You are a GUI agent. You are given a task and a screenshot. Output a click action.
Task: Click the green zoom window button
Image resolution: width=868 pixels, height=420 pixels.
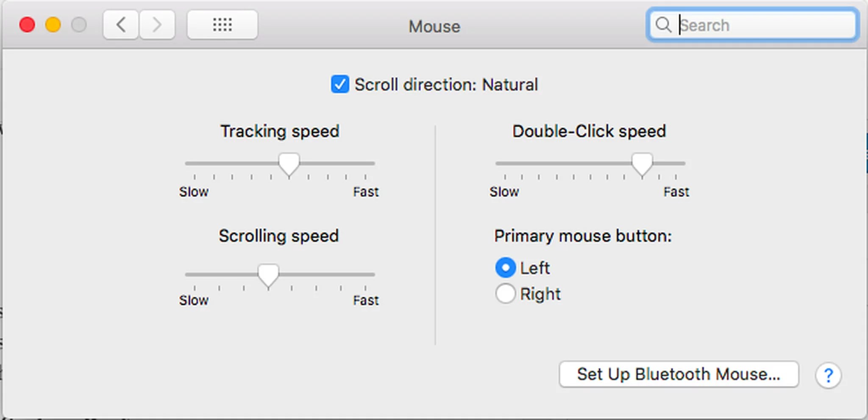[x=79, y=24]
